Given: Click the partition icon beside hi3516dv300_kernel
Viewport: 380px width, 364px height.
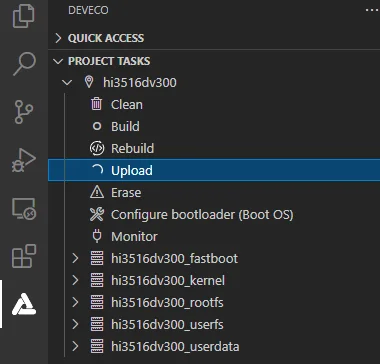Looking at the screenshot, I should (x=97, y=280).
